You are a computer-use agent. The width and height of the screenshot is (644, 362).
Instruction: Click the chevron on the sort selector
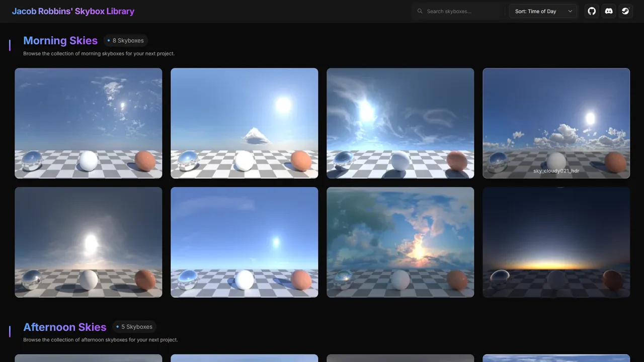click(x=569, y=11)
